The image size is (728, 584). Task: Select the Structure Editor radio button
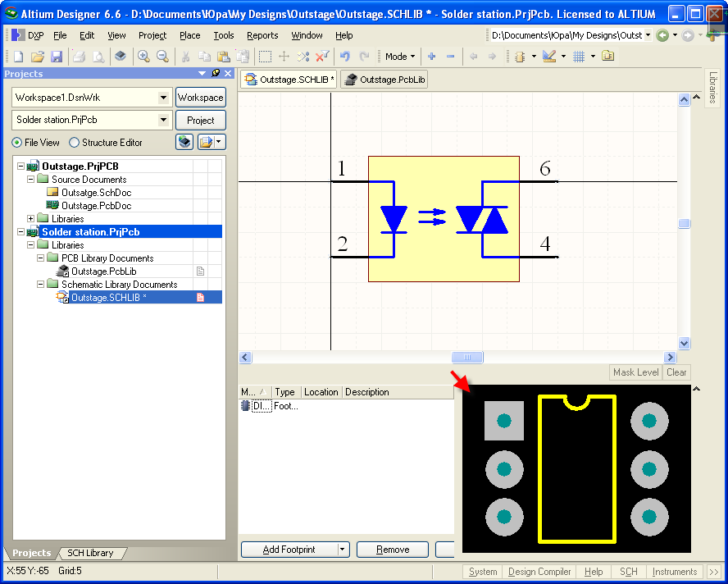click(x=75, y=143)
